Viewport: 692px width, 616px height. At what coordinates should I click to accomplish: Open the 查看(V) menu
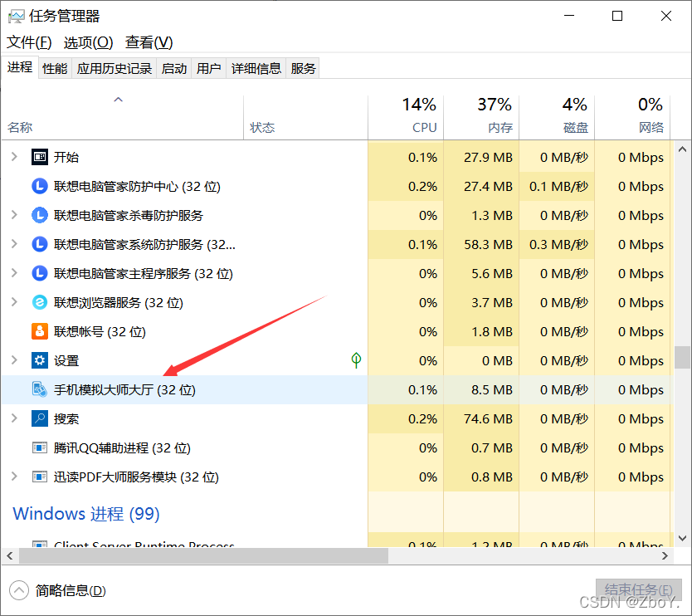click(x=149, y=42)
